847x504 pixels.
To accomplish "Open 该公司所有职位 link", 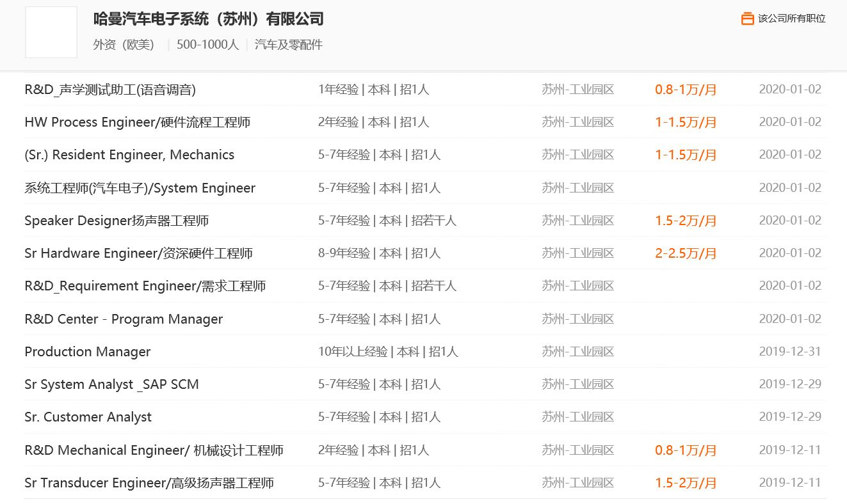I will (x=791, y=19).
